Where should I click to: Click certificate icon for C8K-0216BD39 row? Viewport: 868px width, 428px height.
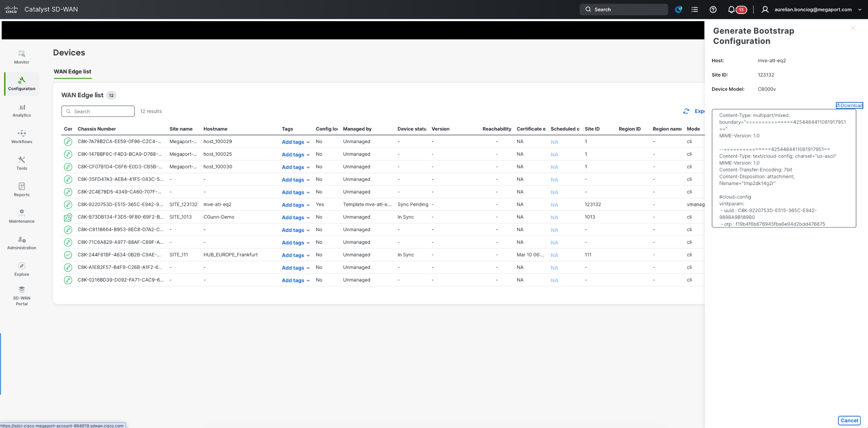pyautogui.click(x=68, y=280)
